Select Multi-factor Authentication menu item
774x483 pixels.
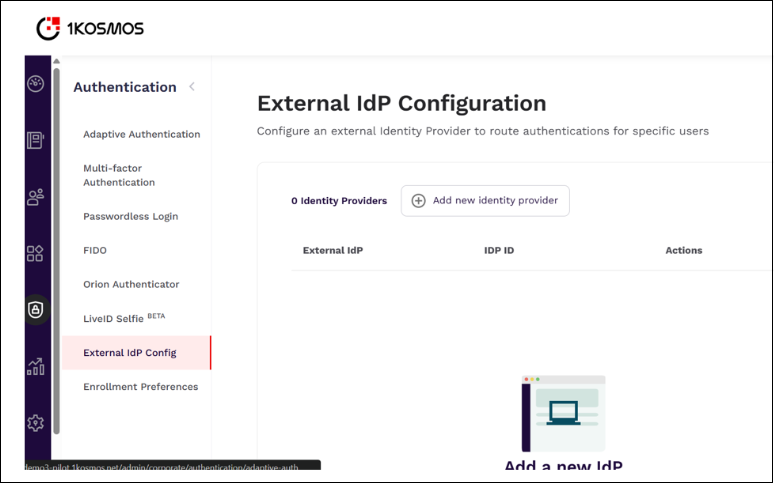coord(119,175)
